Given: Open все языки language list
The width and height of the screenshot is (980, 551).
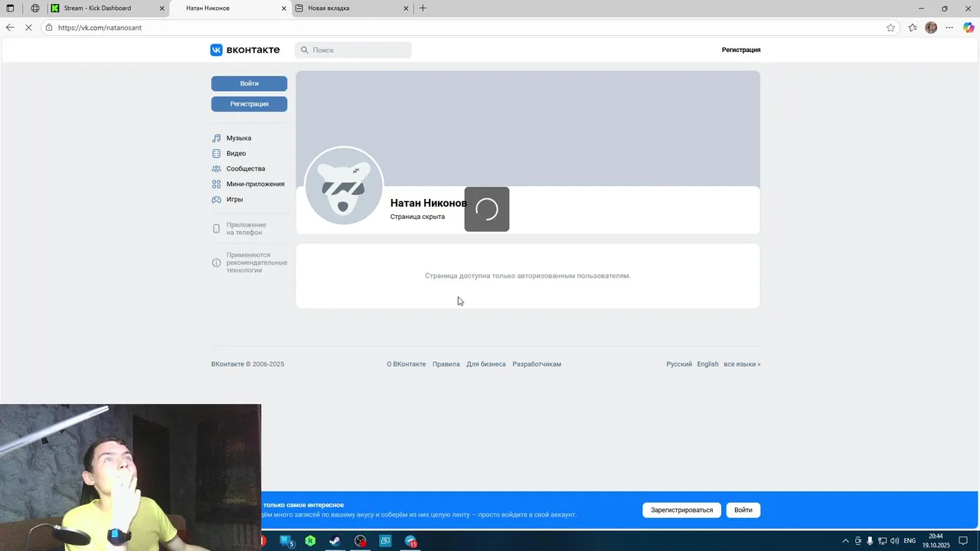Looking at the screenshot, I should [x=742, y=364].
